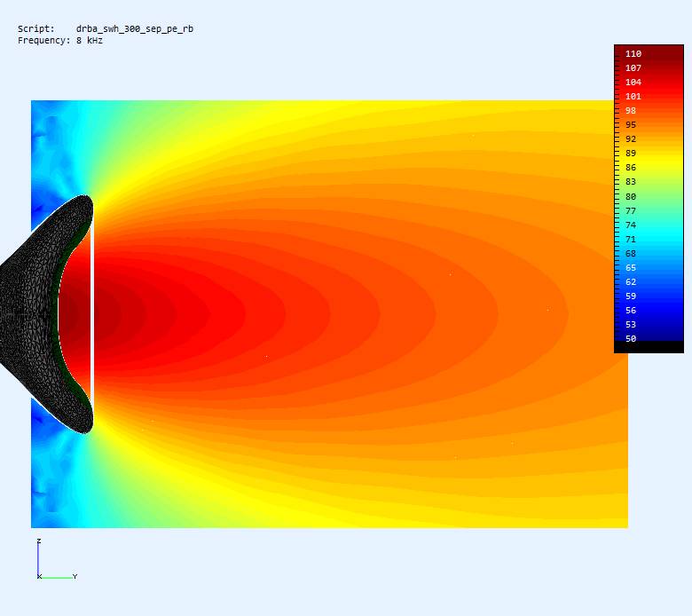Click the 92 value on color legend
Image resolution: width=692 pixels, height=616 pixels.
pyautogui.click(x=631, y=138)
